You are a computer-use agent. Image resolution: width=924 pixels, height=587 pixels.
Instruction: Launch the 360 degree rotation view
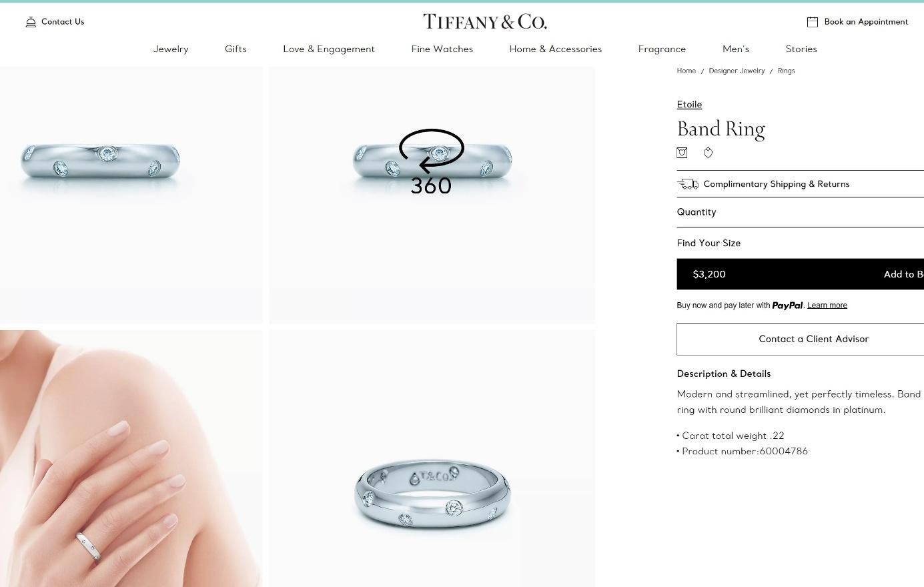[x=432, y=162]
